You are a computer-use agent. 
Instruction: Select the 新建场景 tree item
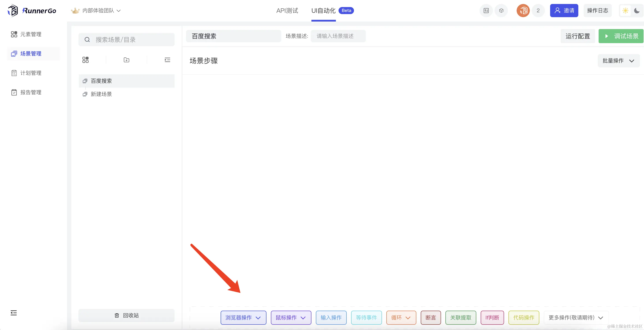(x=101, y=94)
